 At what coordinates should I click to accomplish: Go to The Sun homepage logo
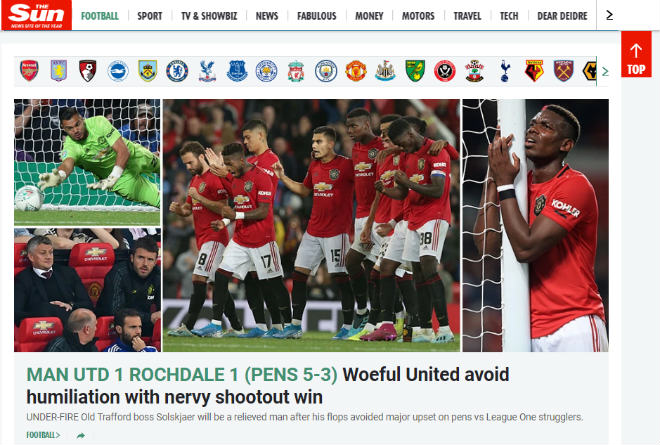pos(36,15)
